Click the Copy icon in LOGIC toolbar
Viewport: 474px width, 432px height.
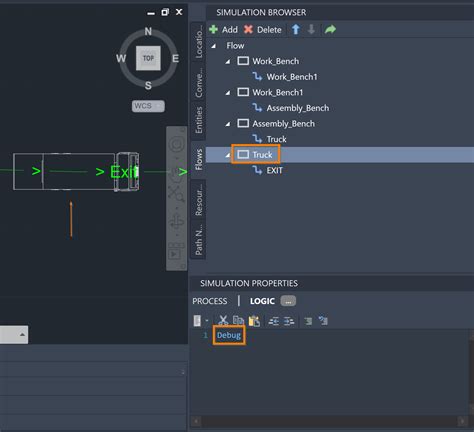coord(238,321)
